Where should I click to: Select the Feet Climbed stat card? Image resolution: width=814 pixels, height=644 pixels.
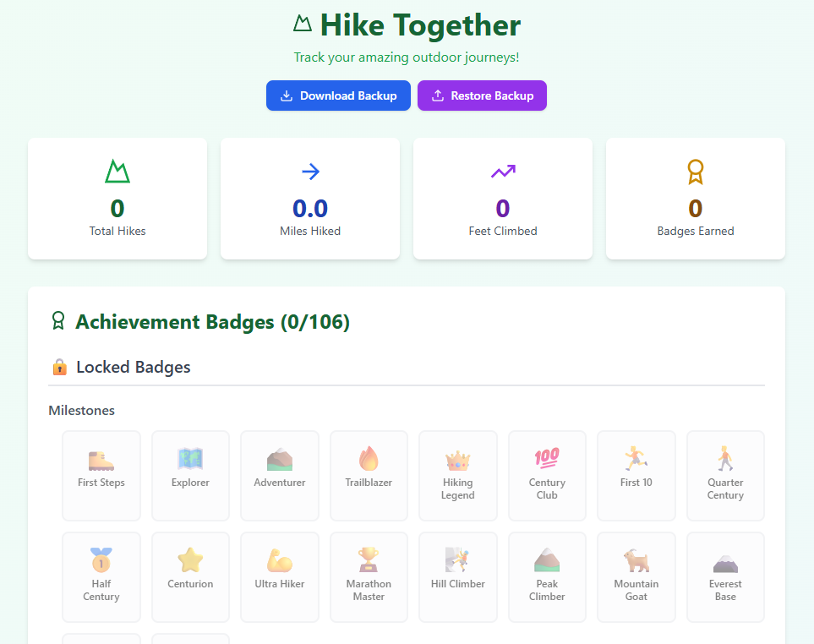(x=503, y=199)
